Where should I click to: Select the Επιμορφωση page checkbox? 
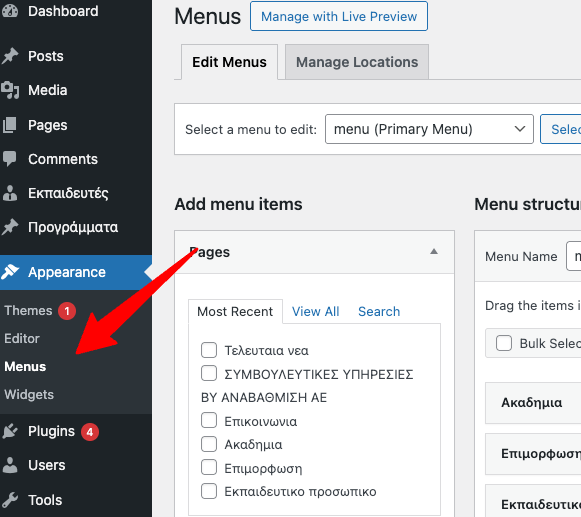209,468
